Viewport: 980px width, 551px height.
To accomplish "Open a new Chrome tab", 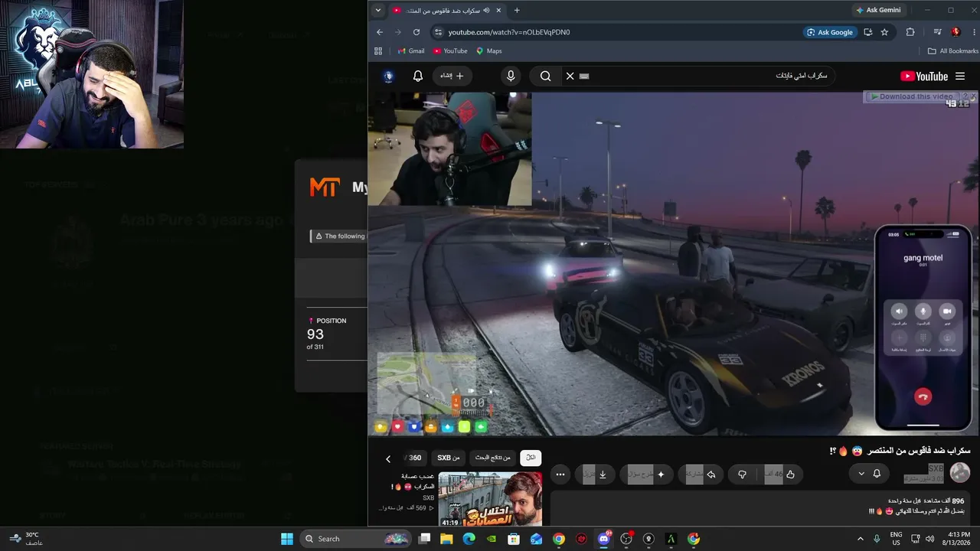I will pos(517,10).
